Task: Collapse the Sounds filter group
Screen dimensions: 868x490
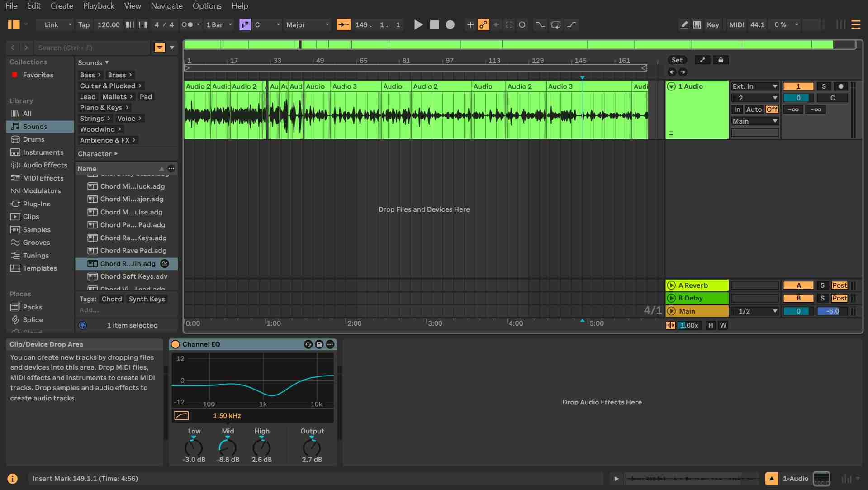Action: pos(93,62)
